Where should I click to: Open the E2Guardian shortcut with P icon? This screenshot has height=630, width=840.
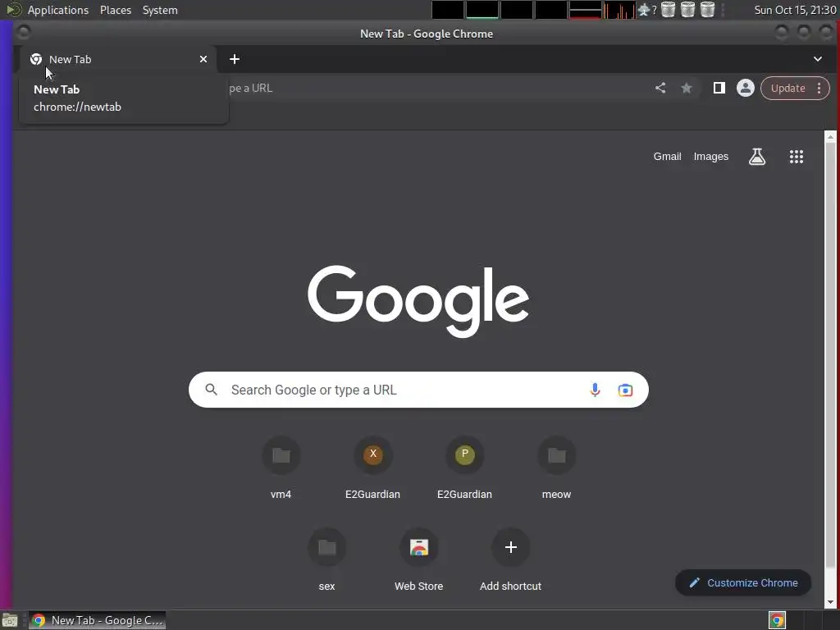464,468
